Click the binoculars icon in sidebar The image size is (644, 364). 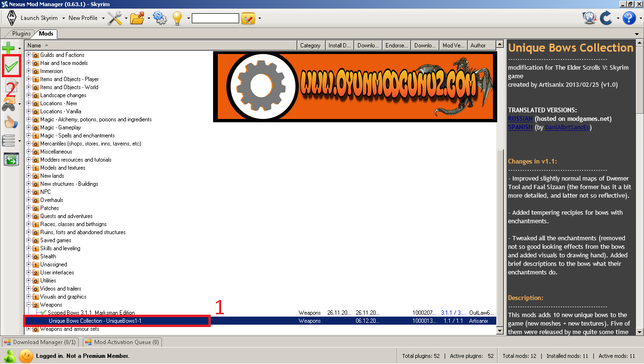pos(9,104)
